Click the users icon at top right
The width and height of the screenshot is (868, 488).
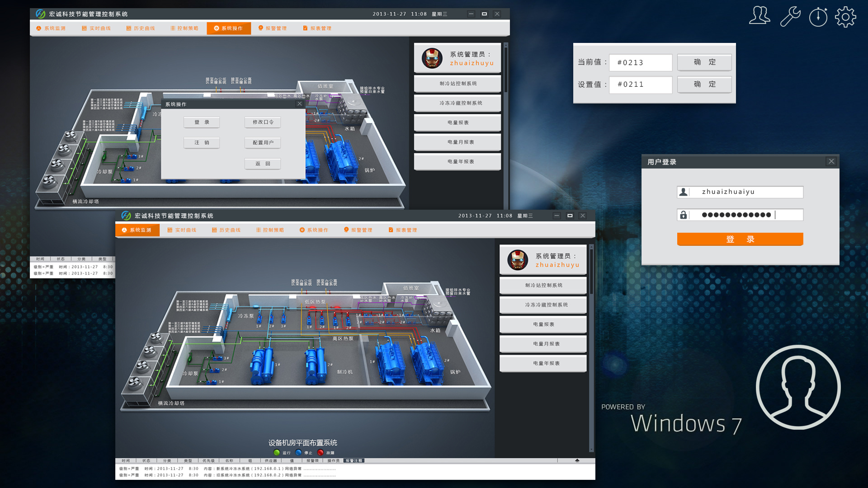pyautogui.click(x=759, y=16)
